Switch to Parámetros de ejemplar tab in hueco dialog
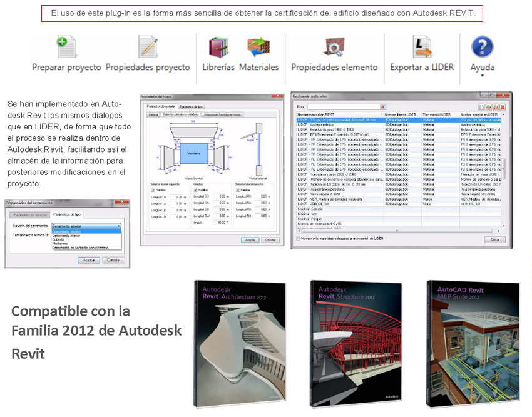Viewport: 532px width, 417px height. pyautogui.click(x=161, y=106)
